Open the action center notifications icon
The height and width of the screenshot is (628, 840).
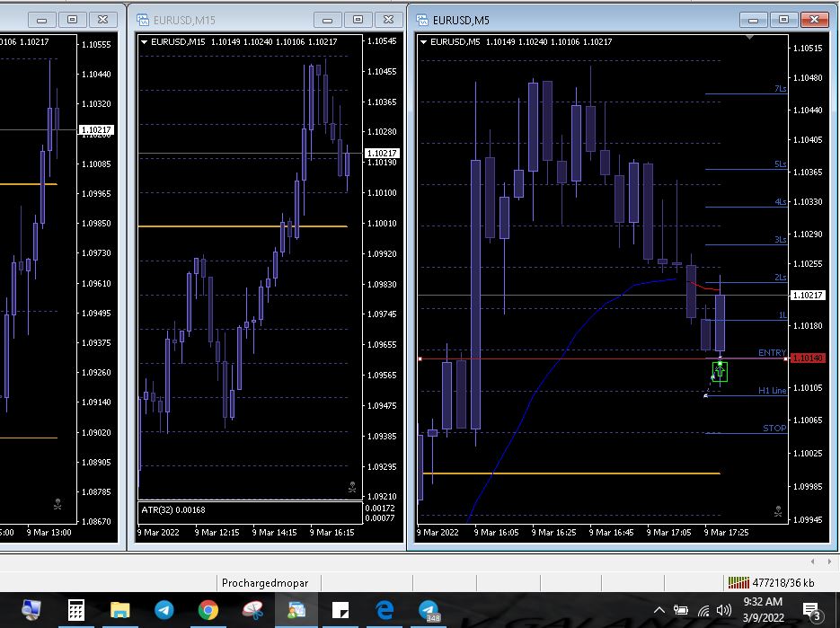click(810, 611)
